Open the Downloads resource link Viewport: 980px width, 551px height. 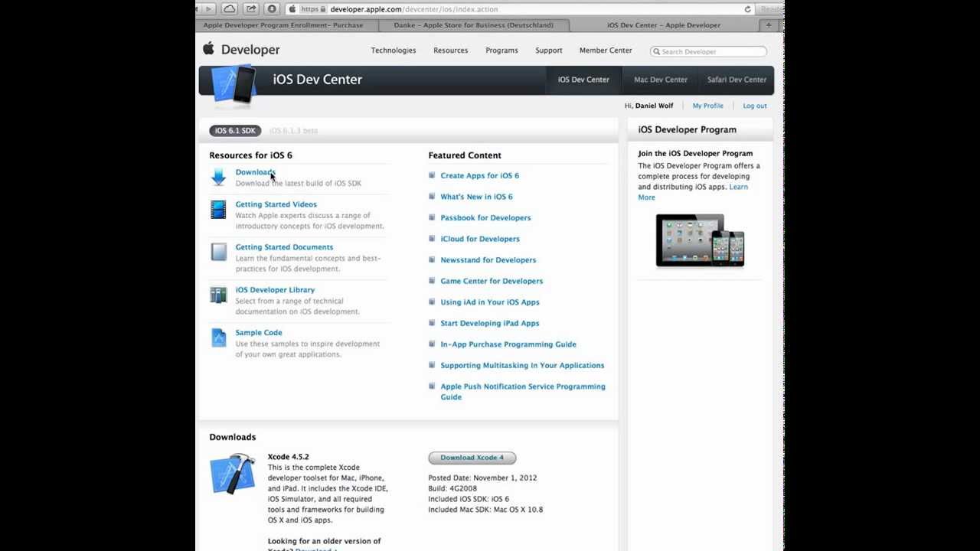coord(255,172)
